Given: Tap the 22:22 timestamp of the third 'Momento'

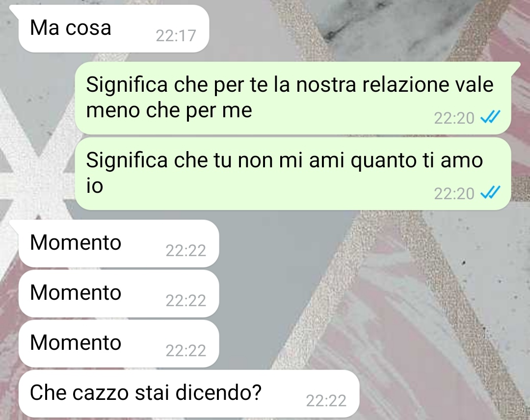Looking at the screenshot, I should click(x=185, y=351).
